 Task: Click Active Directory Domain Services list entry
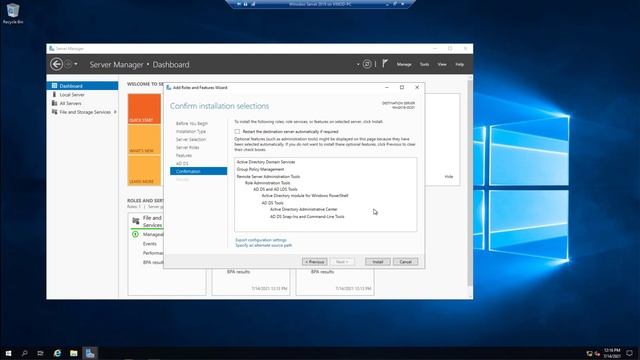pyautogui.click(x=266, y=162)
